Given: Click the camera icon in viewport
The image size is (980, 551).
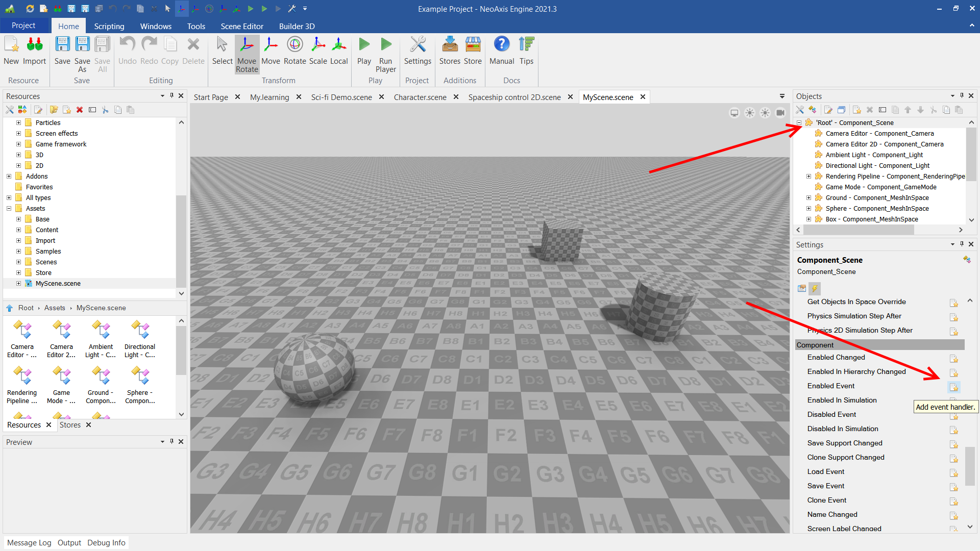Looking at the screenshot, I should 780,113.
